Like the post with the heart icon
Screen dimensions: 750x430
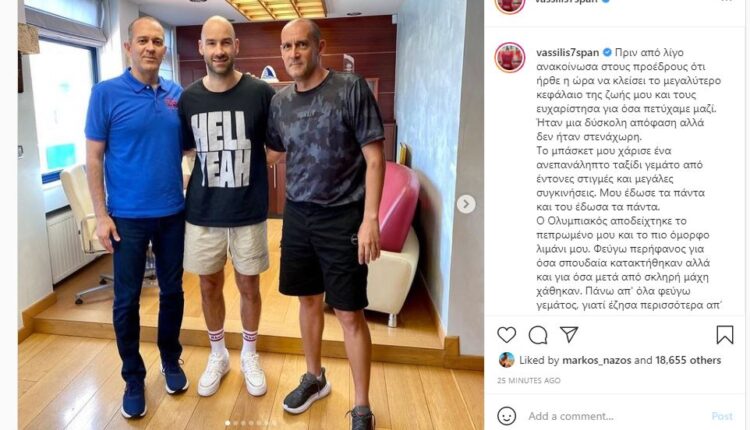(507, 335)
